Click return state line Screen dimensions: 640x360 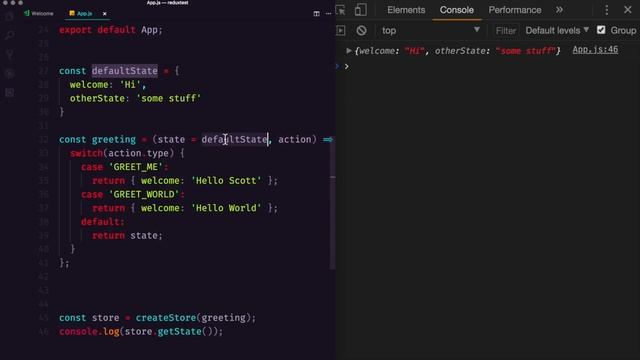click(x=127, y=236)
